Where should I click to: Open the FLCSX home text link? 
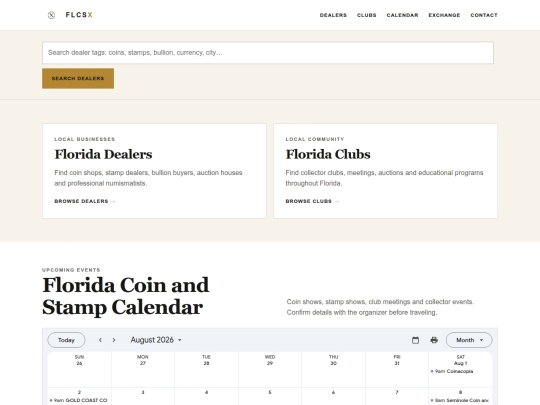(79, 15)
